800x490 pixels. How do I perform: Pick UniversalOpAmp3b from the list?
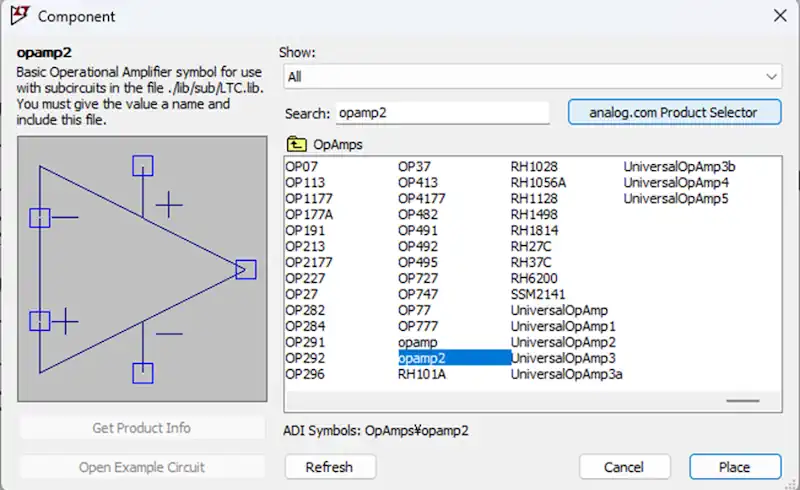click(679, 166)
